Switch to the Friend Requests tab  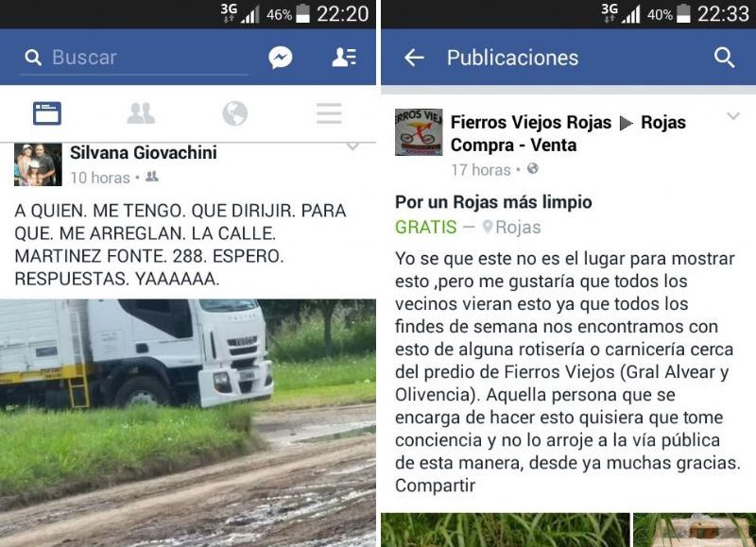click(141, 113)
